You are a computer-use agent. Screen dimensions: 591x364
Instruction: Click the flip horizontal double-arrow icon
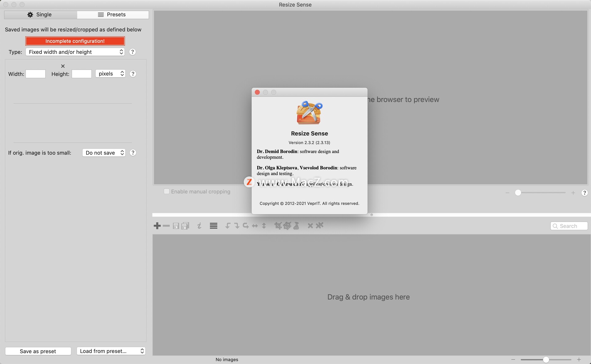[x=255, y=226]
